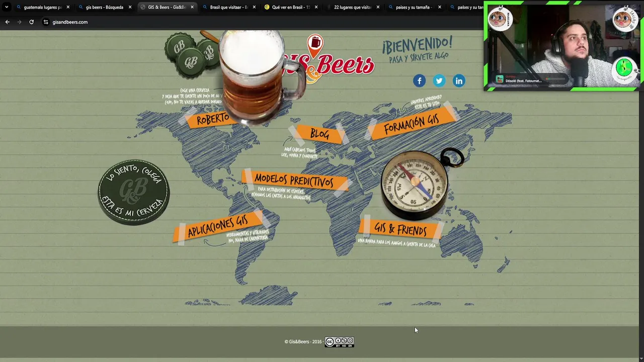644x362 pixels.
Task: Click the ¡BIENVENIDO! heading text
Action: 417,45
